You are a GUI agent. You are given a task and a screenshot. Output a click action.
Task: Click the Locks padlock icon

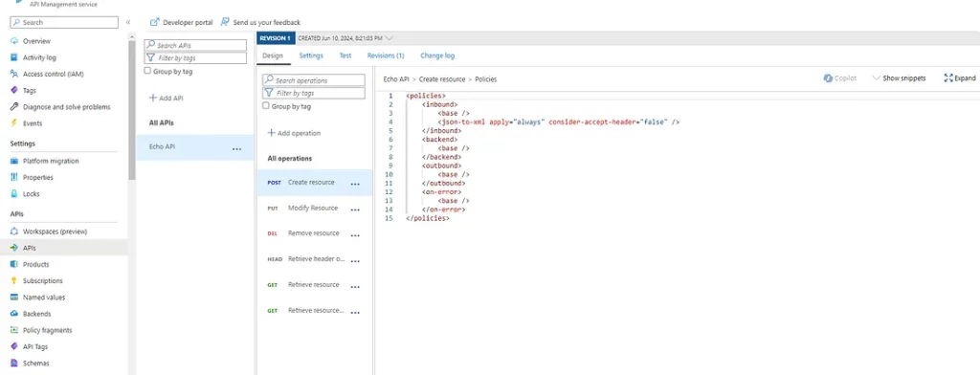14,194
